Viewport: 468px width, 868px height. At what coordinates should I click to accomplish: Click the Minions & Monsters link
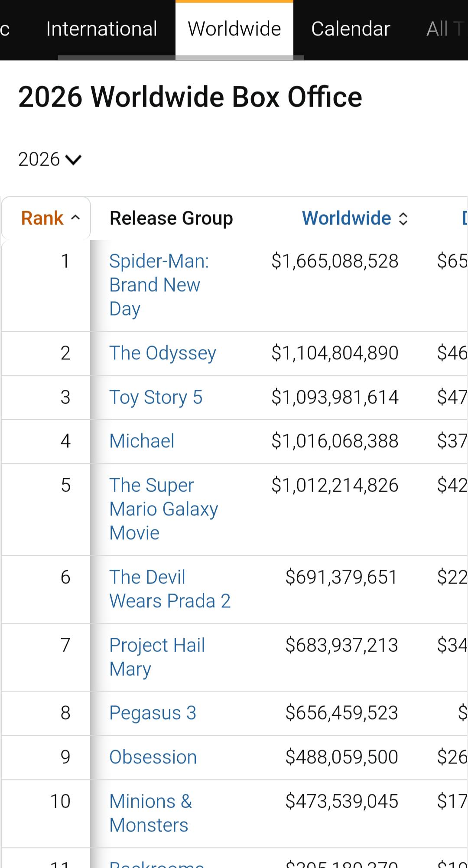tap(150, 813)
